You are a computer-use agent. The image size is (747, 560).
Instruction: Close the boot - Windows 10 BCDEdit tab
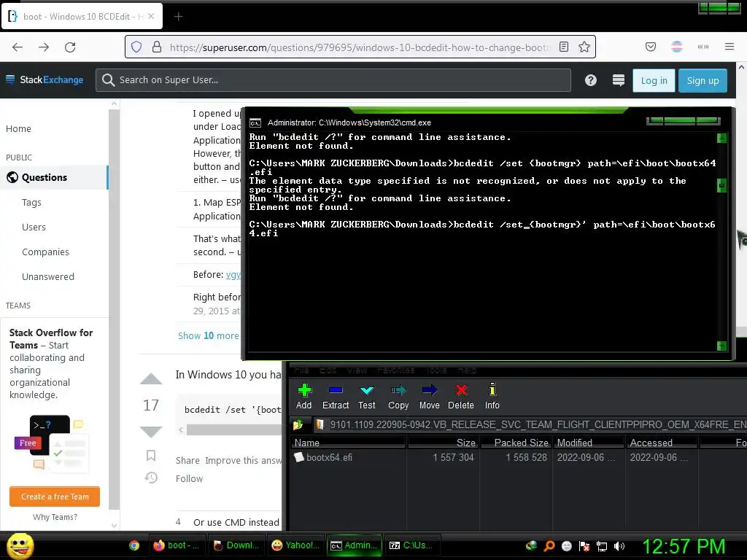pyautogui.click(x=151, y=16)
